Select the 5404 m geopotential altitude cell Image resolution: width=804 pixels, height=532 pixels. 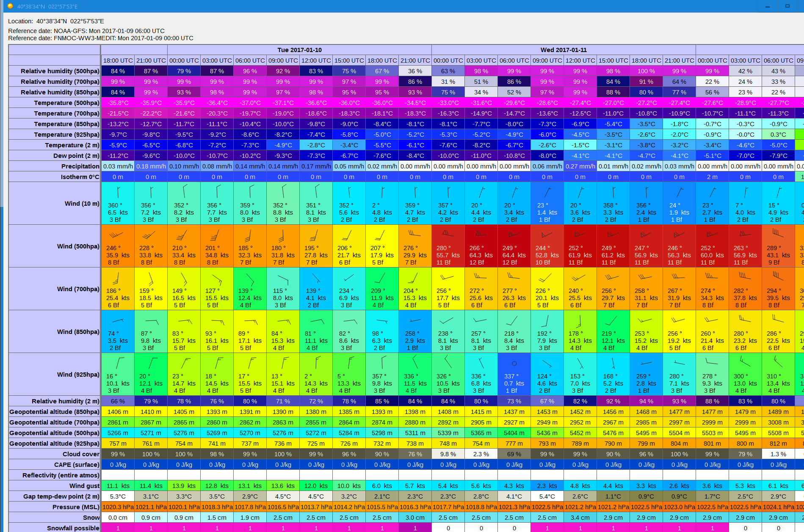(x=514, y=433)
